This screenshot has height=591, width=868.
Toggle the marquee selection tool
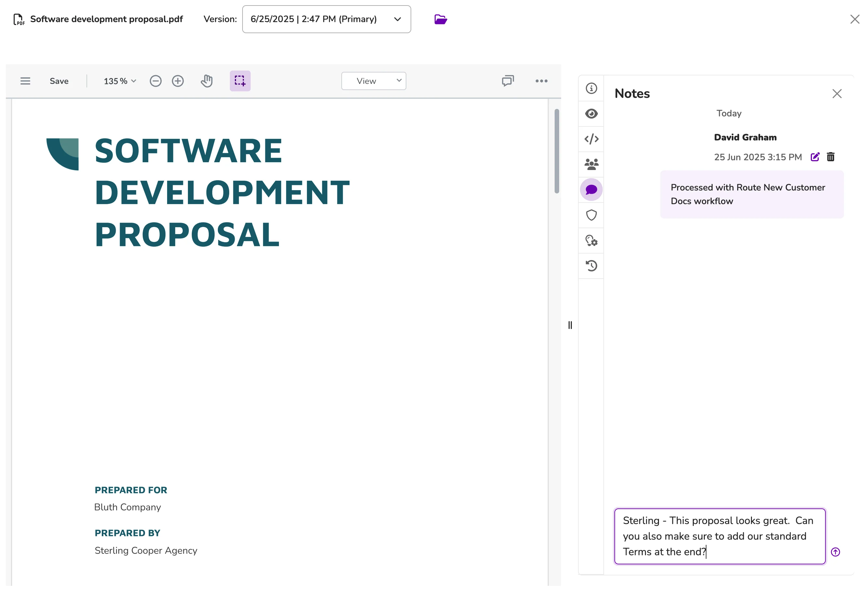240,81
